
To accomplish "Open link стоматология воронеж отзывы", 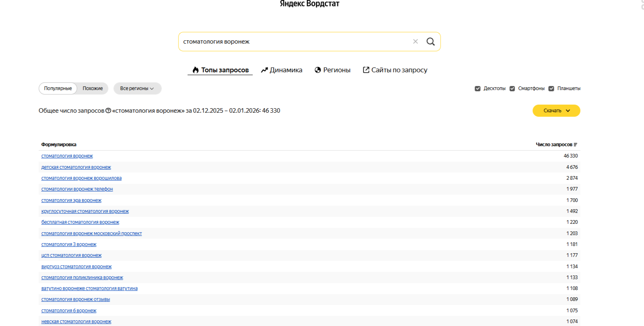I will tap(76, 299).
